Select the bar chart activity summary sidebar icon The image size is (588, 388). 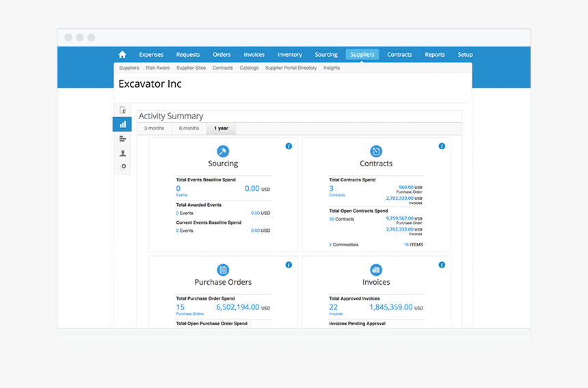pyautogui.click(x=122, y=125)
